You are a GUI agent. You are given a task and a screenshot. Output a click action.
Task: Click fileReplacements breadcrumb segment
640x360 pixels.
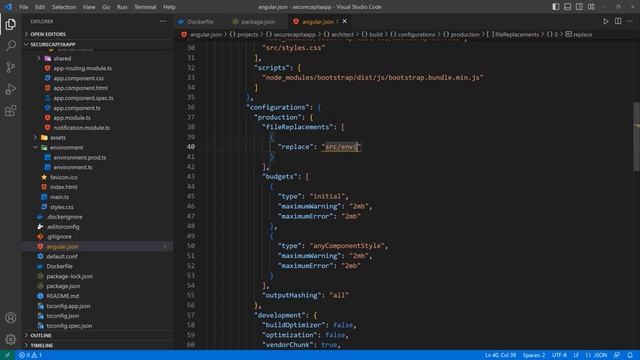513,35
